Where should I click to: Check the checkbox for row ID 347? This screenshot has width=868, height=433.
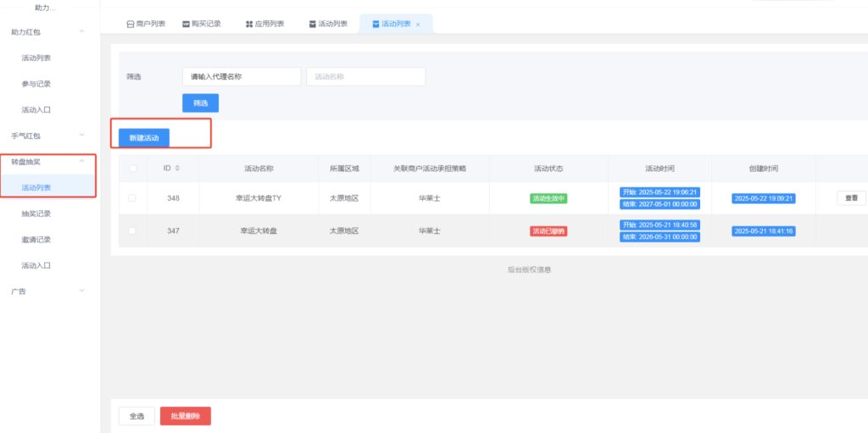click(131, 230)
